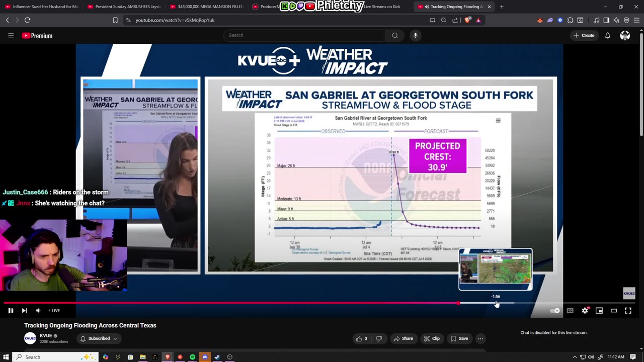Bookmark this page
Screen dimensions: 644x362
[x=115, y=20]
